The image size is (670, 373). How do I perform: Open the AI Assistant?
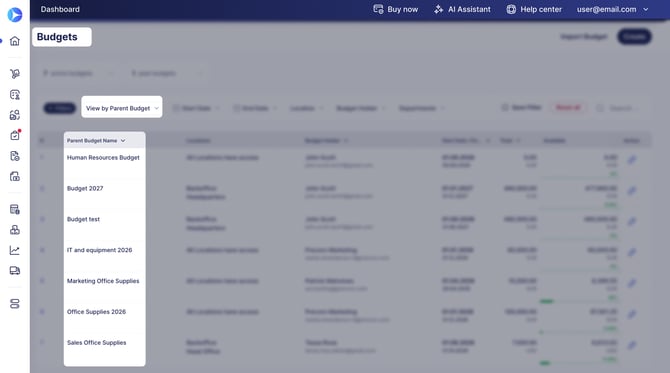pos(469,9)
